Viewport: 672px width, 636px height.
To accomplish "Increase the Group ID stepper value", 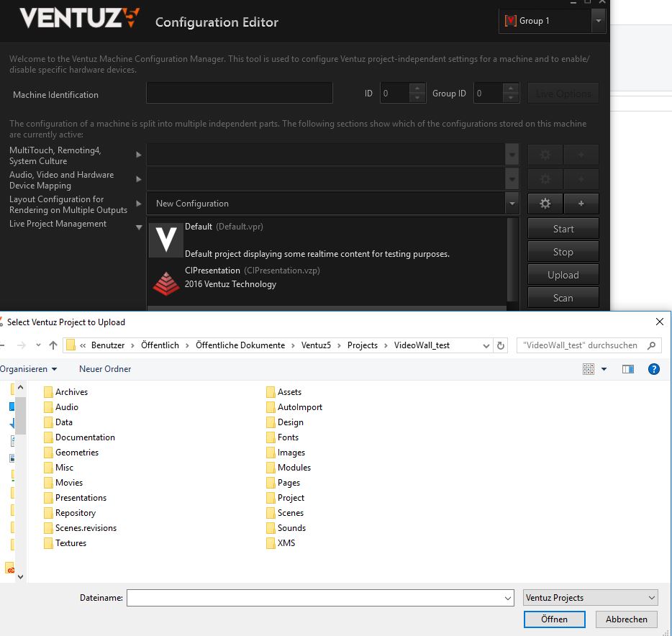I will coord(512,89).
